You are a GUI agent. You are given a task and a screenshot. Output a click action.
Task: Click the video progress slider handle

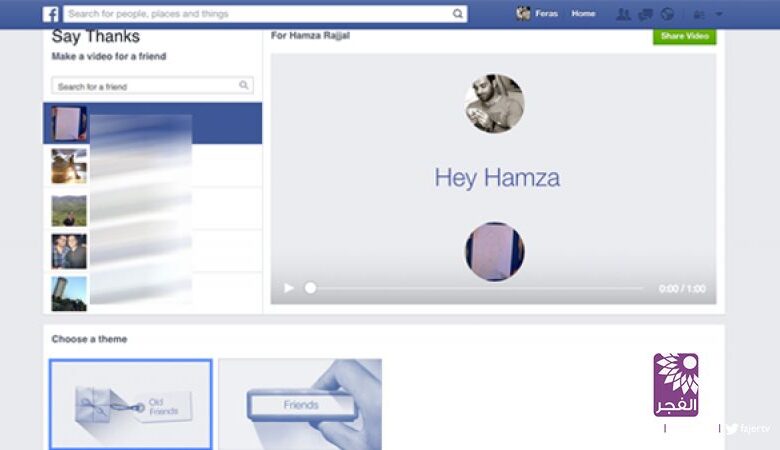310,288
